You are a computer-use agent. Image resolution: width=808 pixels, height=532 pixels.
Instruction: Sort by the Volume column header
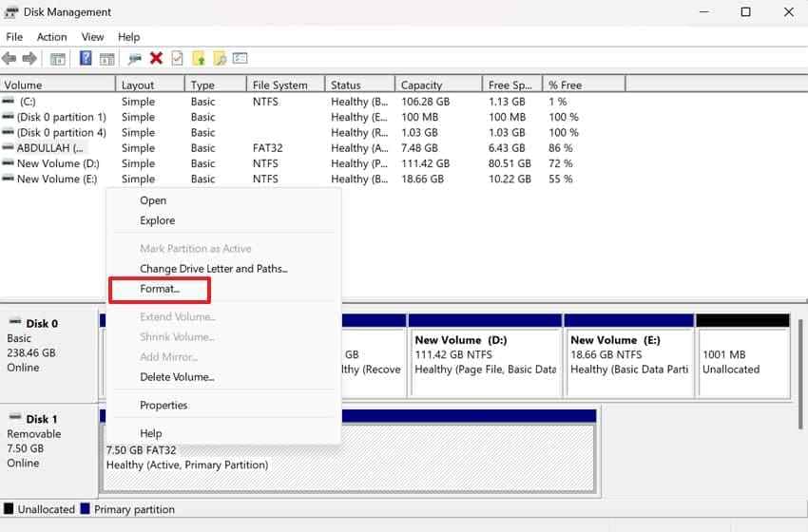pyautogui.click(x=58, y=85)
